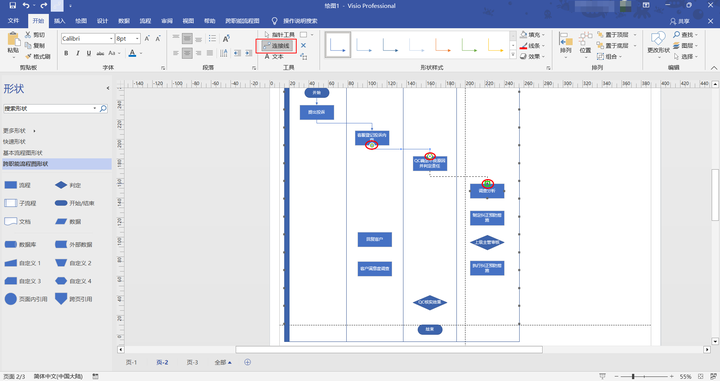Click the 置于底层 send to back button
The width and height of the screenshot is (720, 381).
616,45
